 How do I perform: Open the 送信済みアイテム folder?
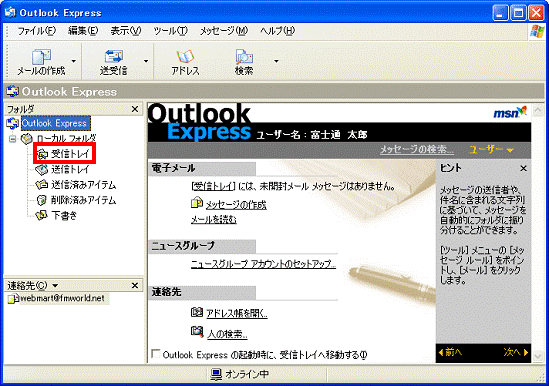click(x=83, y=185)
